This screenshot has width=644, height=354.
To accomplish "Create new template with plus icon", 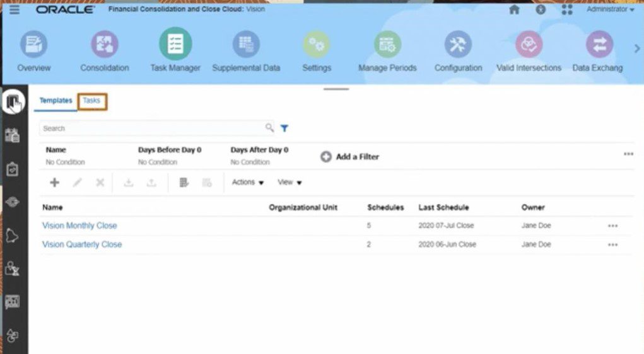I will click(55, 183).
